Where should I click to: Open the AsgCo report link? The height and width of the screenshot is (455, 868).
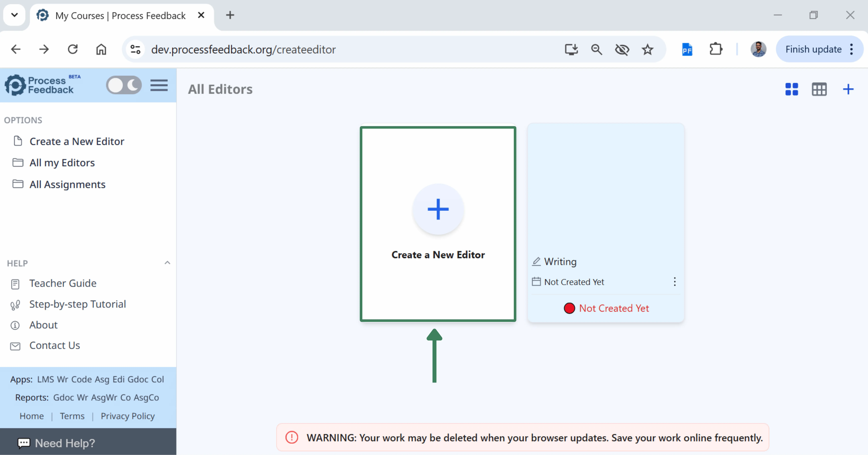coord(146,398)
